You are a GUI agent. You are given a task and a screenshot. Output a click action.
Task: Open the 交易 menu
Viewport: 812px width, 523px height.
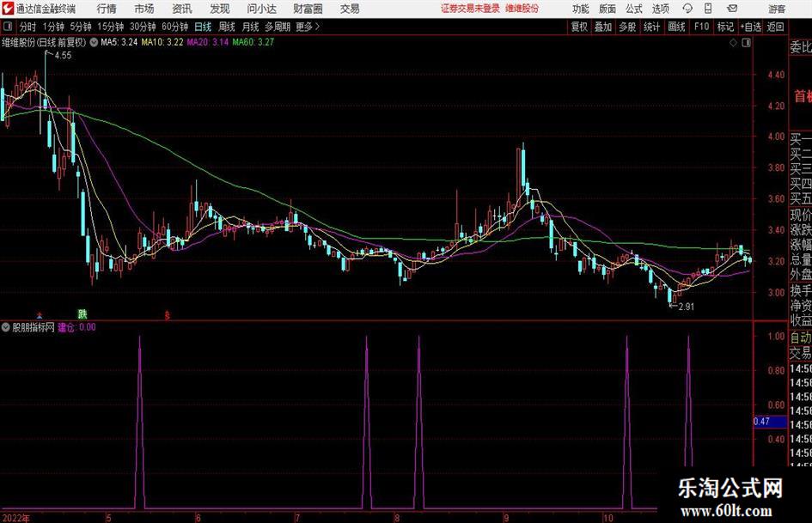click(x=350, y=9)
